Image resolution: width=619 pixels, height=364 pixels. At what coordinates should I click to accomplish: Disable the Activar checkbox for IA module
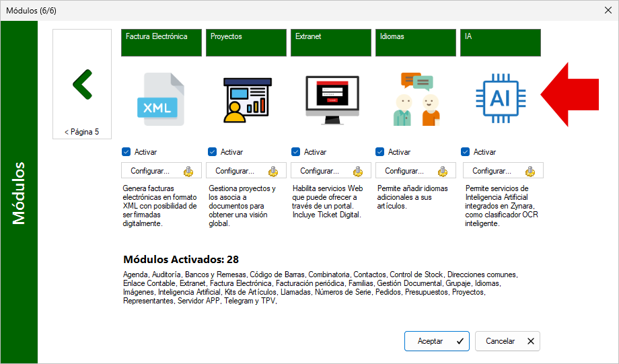[466, 152]
